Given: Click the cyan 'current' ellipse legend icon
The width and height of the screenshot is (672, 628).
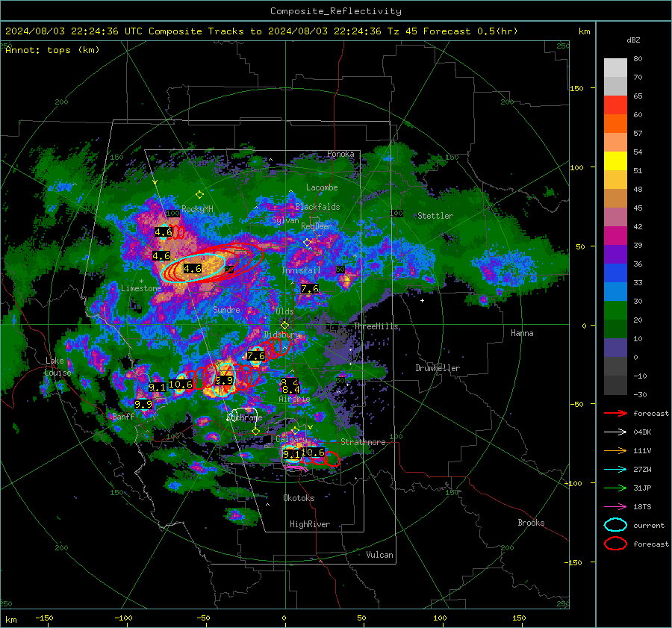Looking at the screenshot, I should pos(615,525).
